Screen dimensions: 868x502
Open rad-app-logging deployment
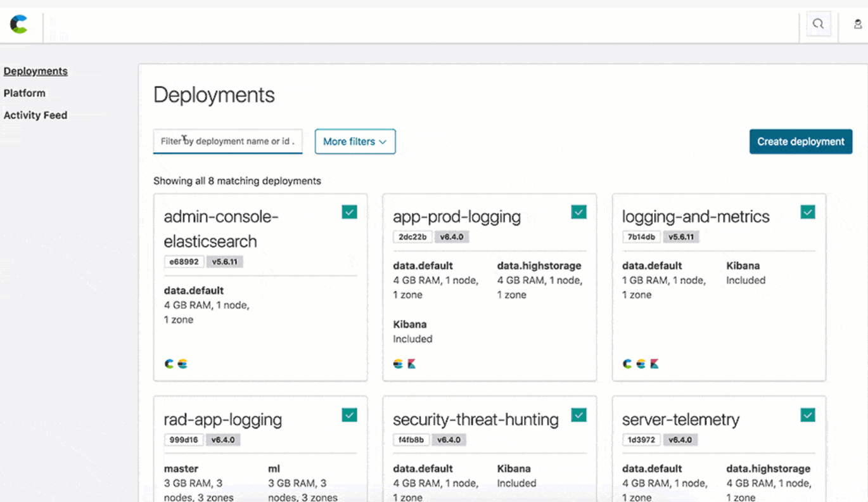coord(223,420)
